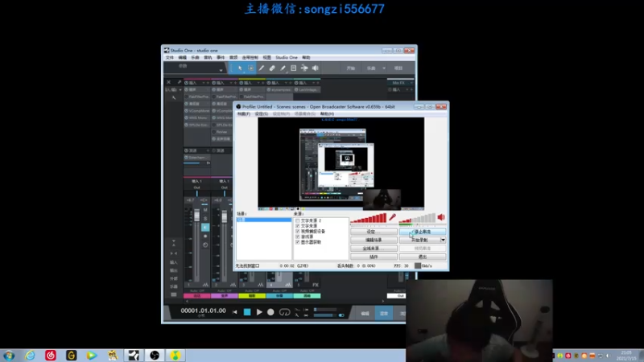644x362 pixels.
Task: Toggle the M mute button on channel 1
Action: pos(205,210)
